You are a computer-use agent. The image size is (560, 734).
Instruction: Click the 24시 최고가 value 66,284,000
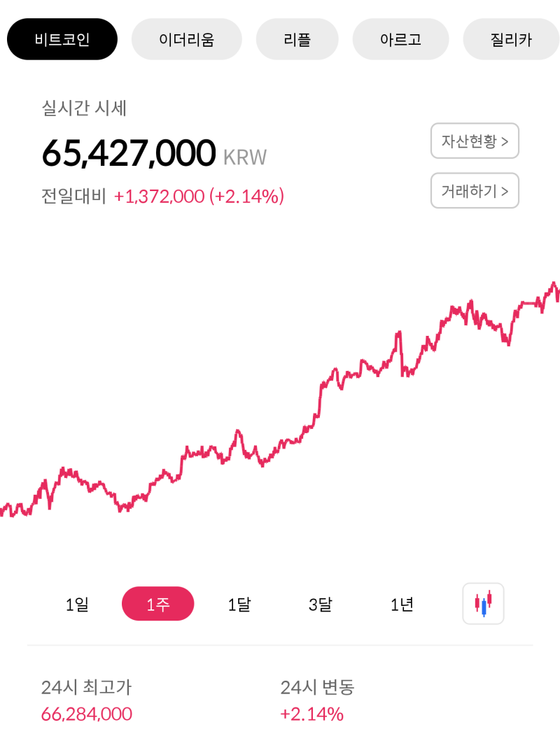[85, 714]
